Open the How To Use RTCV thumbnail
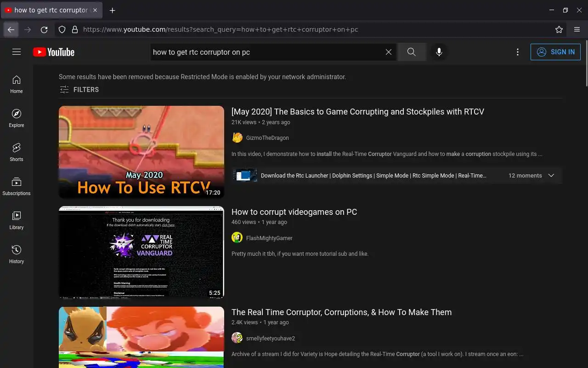The width and height of the screenshot is (588, 368). tap(141, 152)
